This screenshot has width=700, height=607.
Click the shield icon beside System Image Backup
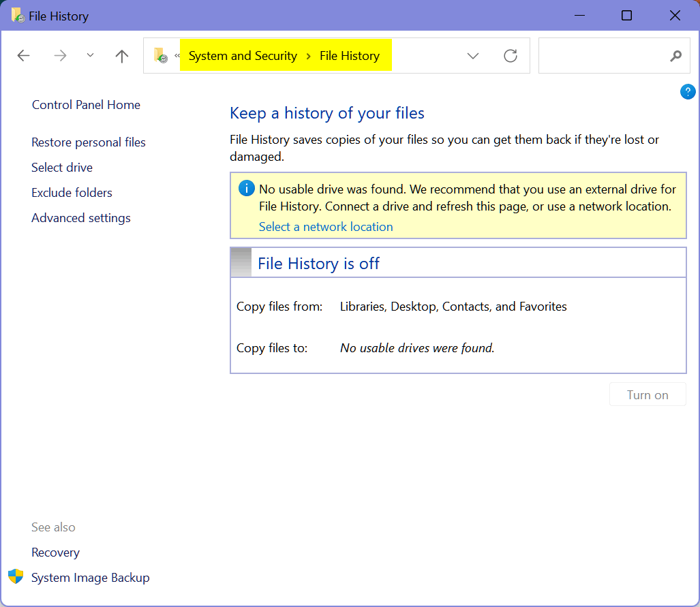point(16,576)
